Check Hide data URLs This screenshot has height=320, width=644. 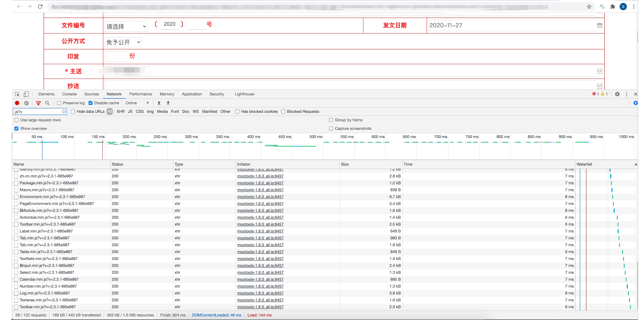(73, 111)
